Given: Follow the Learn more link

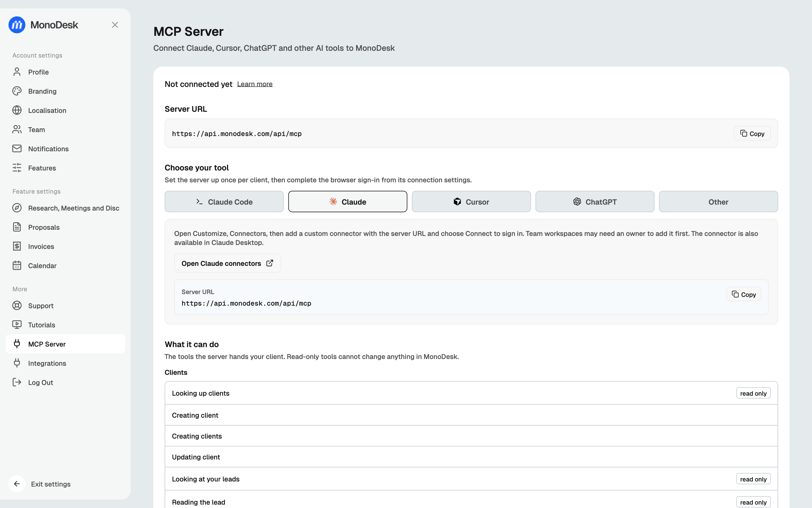Looking at the screenshot, I should click(255, 84).
